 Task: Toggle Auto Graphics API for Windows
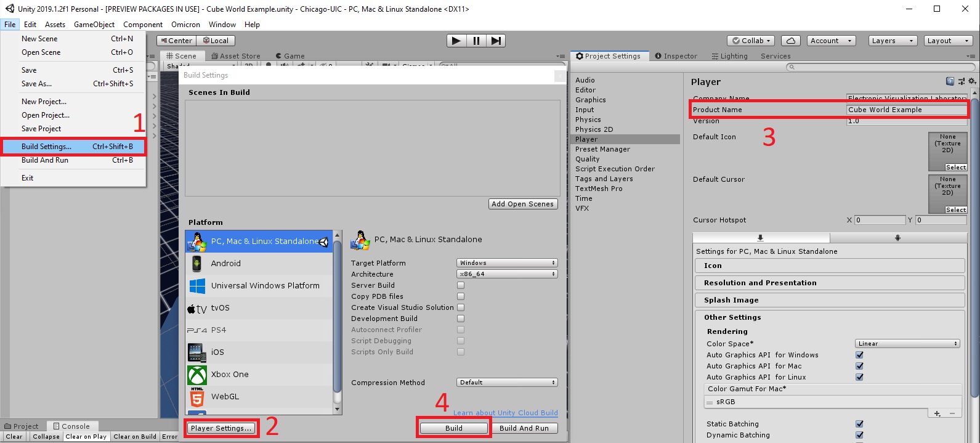tap(860, 355)
